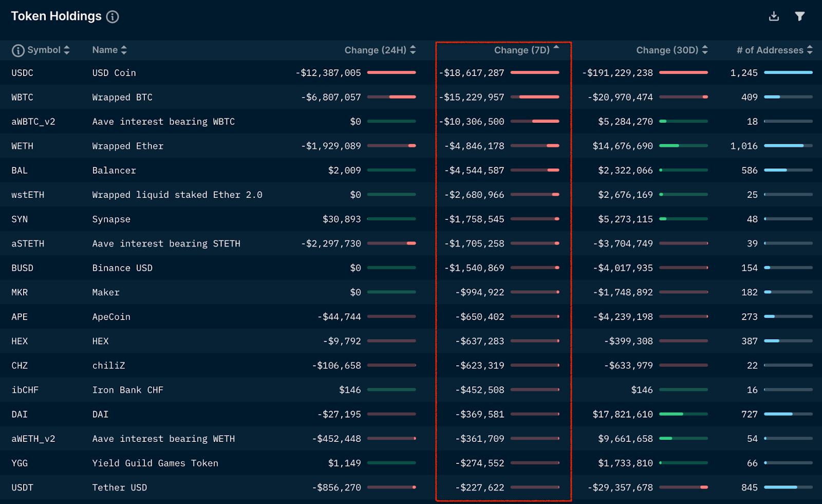Select the APE symbol cell

[20, 317]
